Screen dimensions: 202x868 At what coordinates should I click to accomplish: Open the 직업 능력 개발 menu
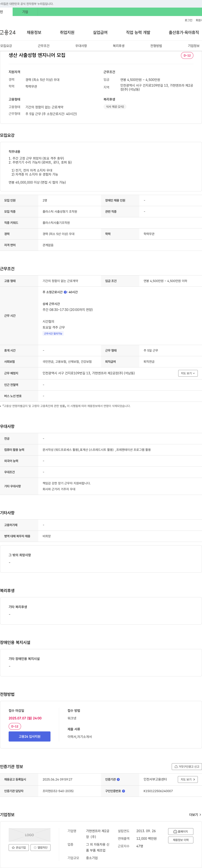(138, 32)
